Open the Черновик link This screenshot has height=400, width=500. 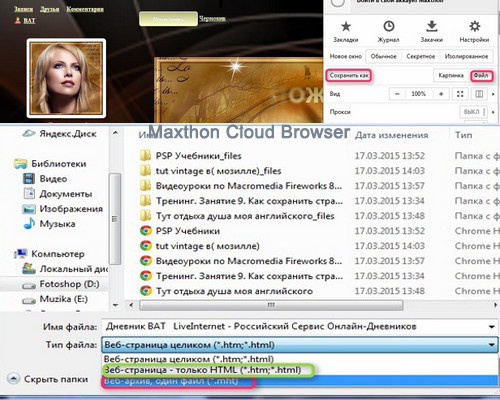[212, 18]
